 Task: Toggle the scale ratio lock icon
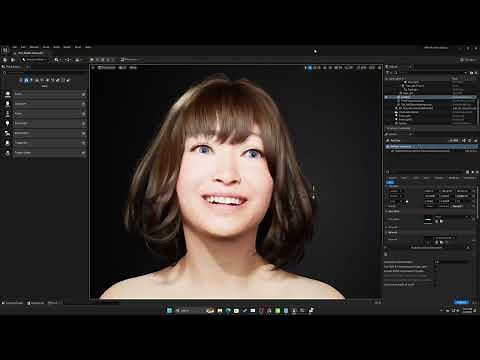click(407, 201)
